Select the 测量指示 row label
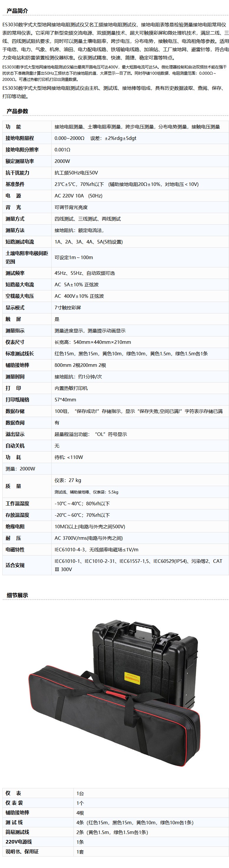 [x=15, y=331]
